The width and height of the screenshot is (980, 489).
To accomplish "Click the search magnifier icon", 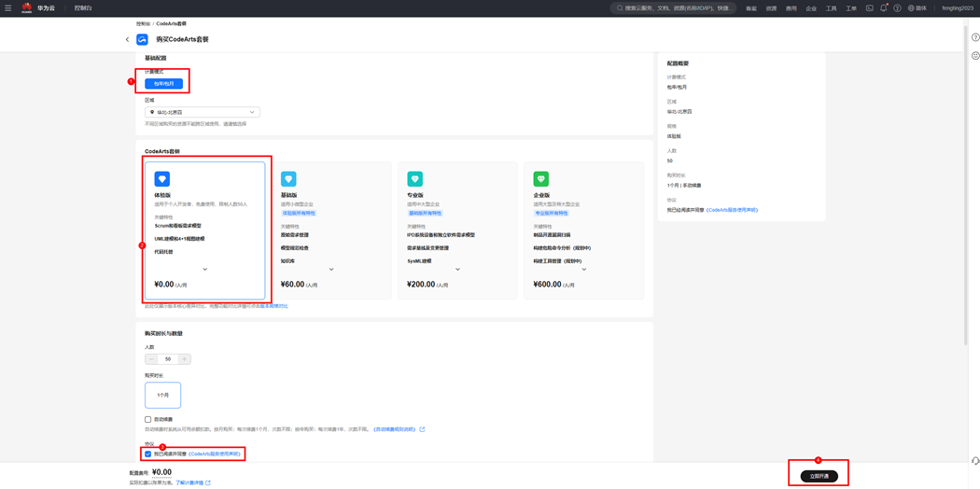I will pyautogui.click(x=620, y=8).
